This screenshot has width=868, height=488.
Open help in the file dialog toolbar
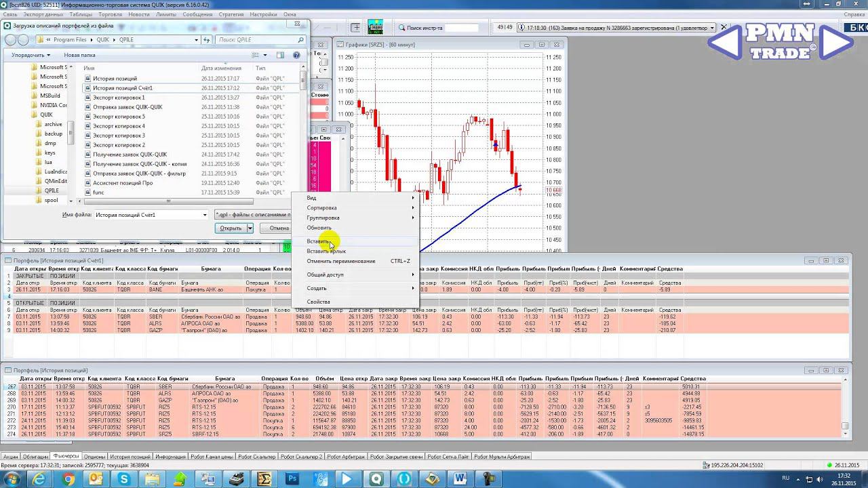tap(296, 55)
